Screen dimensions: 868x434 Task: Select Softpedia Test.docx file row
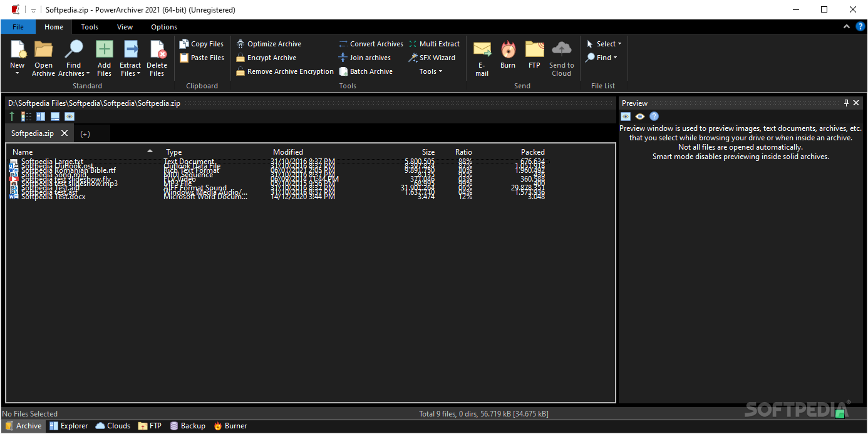pos(277,197)
